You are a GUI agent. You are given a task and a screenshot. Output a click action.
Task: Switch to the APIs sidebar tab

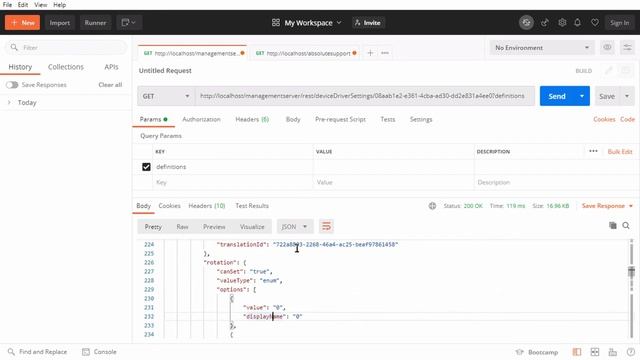111,67
